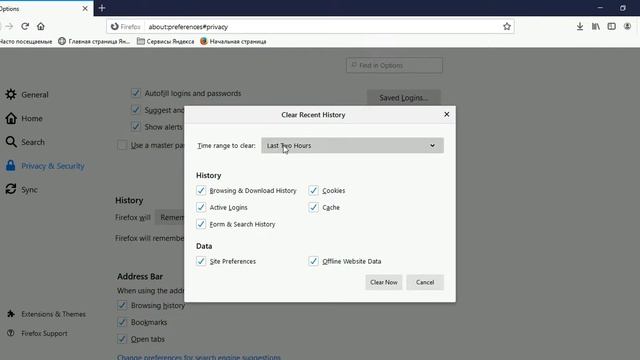Toggle address bar Browsing history checkbox
This screenshot has height=360, width=640.
pos(122,305)
